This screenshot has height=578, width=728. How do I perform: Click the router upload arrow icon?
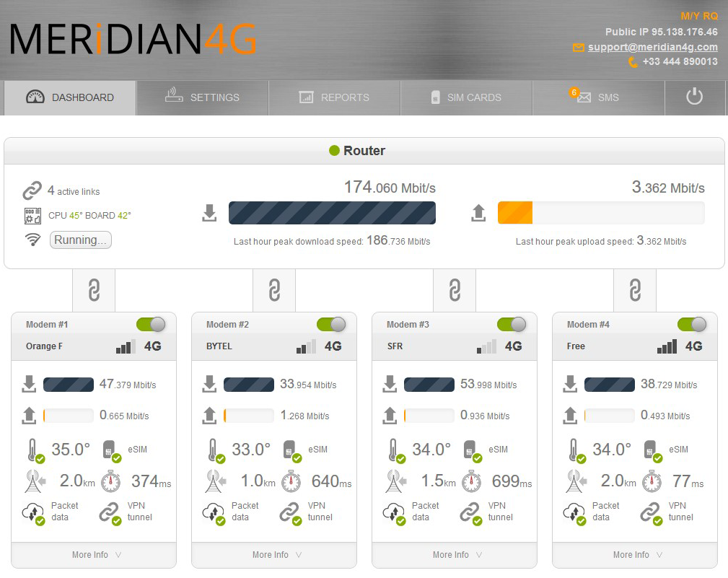(478, 213)
